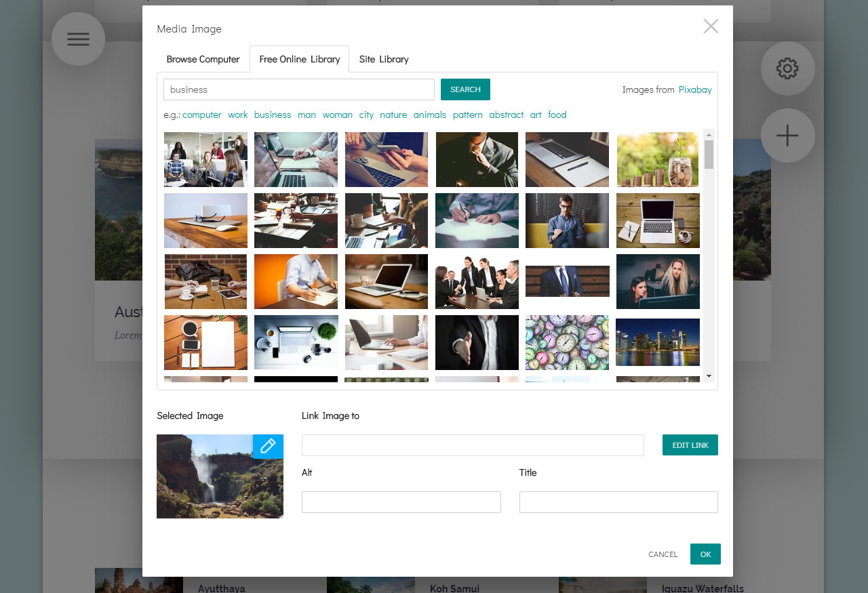868x593 pixels.
Task: Click the scrollbar down arrow
Action: point(709,376)
